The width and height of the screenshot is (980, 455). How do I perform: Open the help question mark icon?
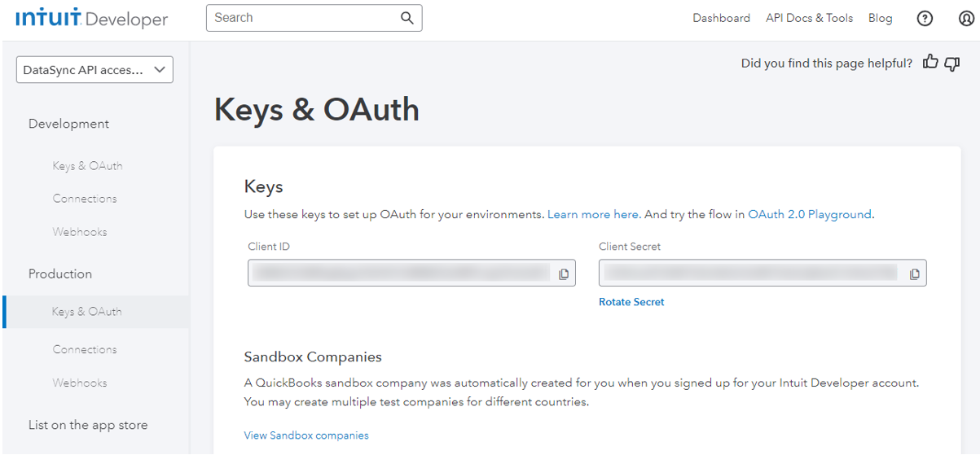click(925, 19)
